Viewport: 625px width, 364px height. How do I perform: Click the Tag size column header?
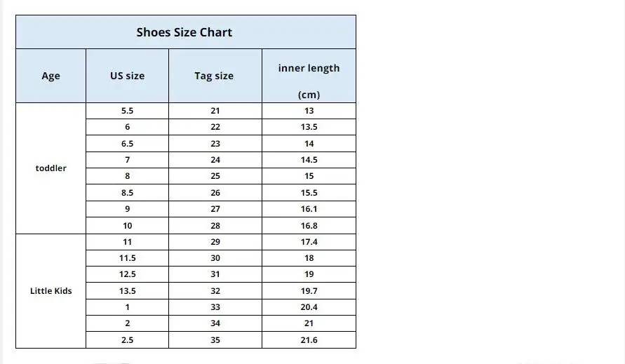click(215, 76)
